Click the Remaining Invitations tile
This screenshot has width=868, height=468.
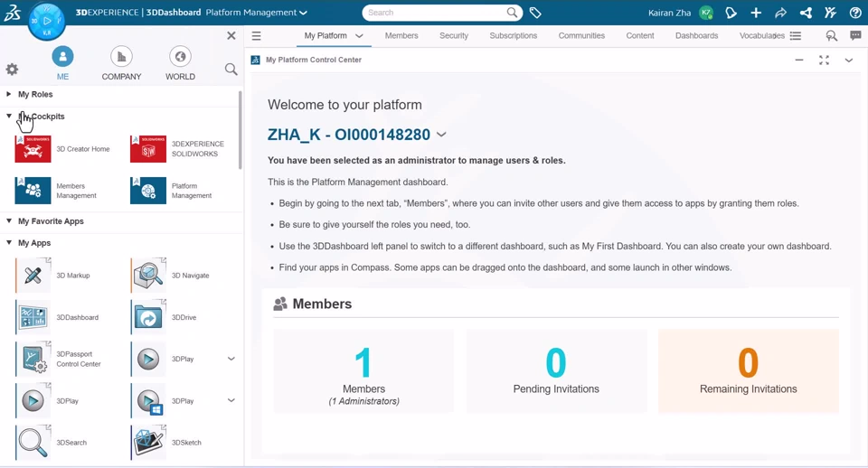tap(749, 371)
